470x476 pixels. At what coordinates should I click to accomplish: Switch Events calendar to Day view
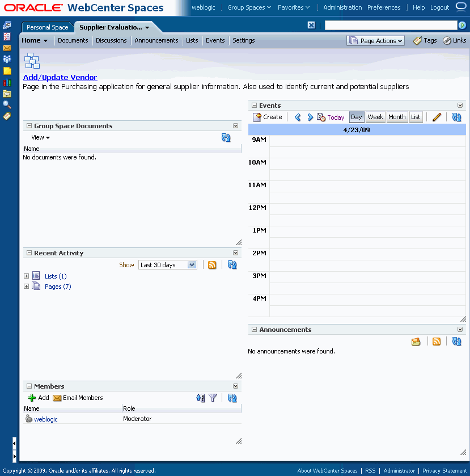click(357, 117)
